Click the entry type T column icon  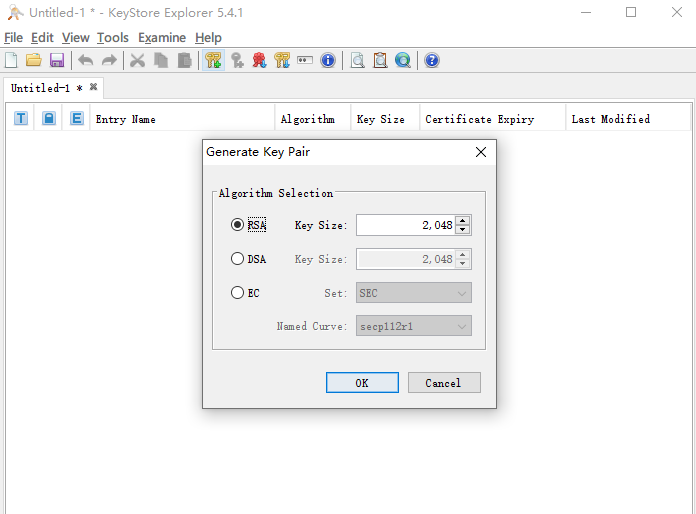tap(21, 119)
